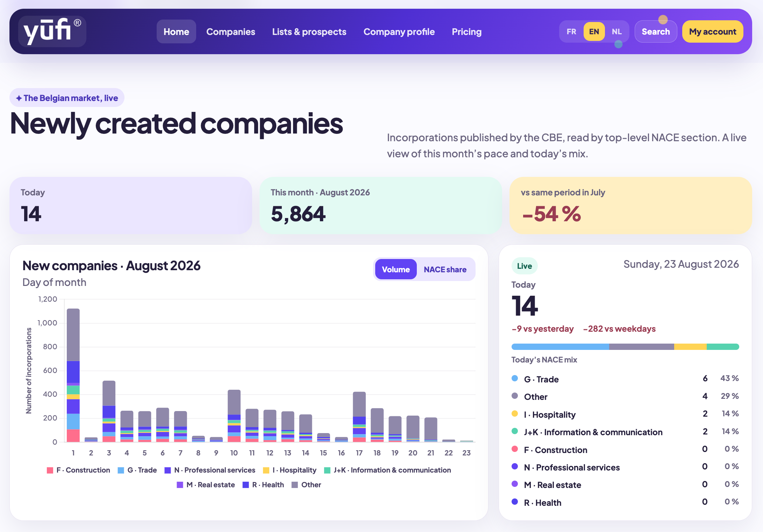Switch chart to NACE share

pos(445,269)
